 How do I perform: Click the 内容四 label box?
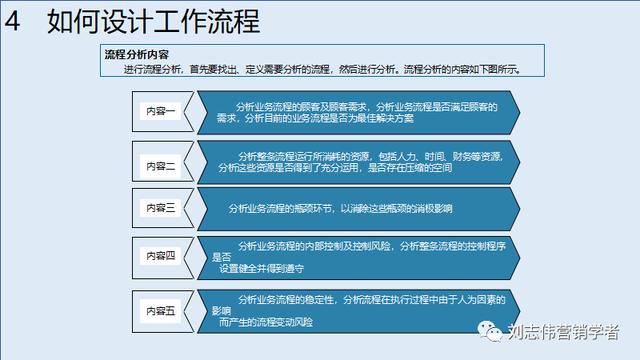tap(160, 256)
